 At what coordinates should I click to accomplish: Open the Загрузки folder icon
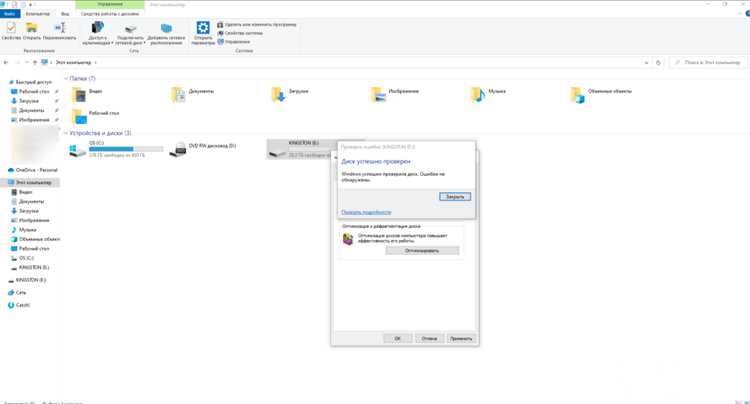tap(278, 95)
